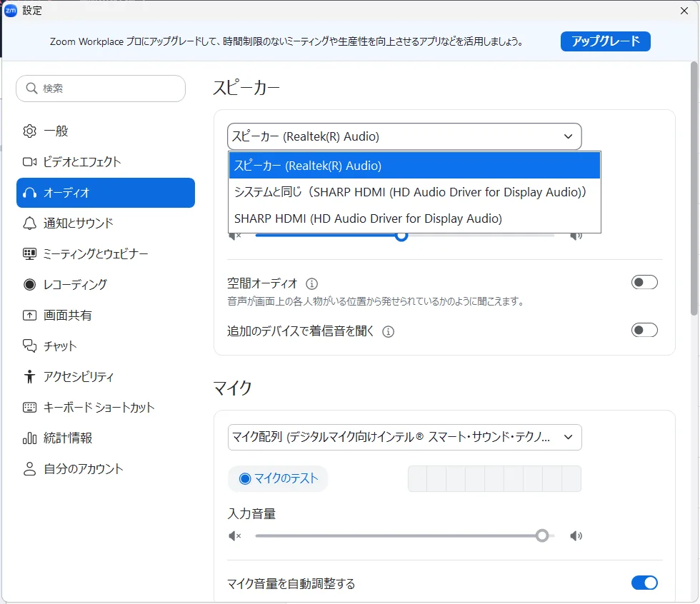Click the person icon for 自分のアカウント
The image size is (700, 604).
(x=29, y=469)
